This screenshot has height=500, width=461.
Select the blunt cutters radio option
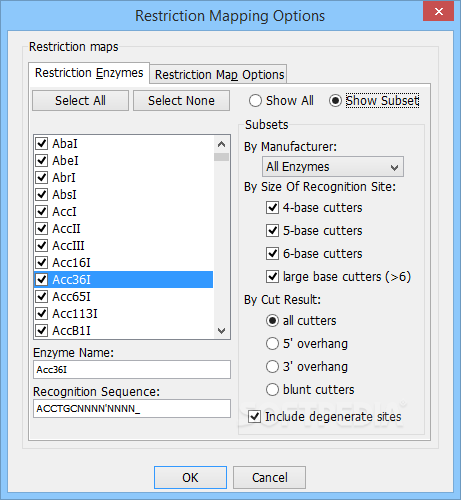(x=272, y=390)
